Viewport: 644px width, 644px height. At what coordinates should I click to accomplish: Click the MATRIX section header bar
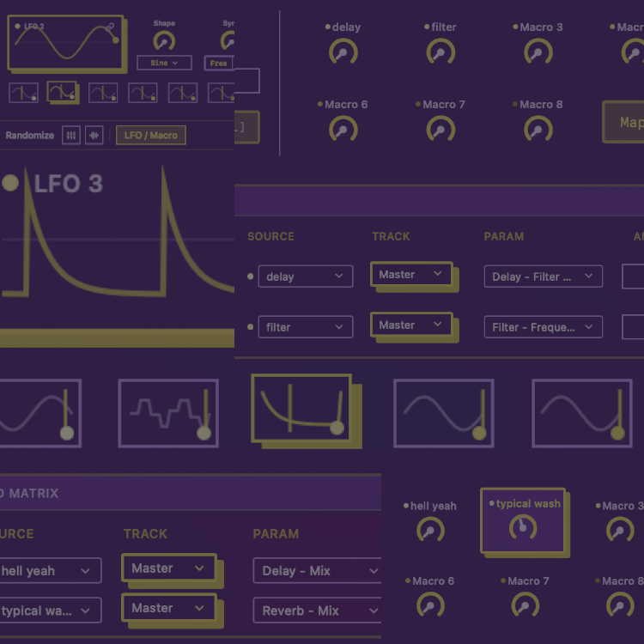[x=191, y=493]
